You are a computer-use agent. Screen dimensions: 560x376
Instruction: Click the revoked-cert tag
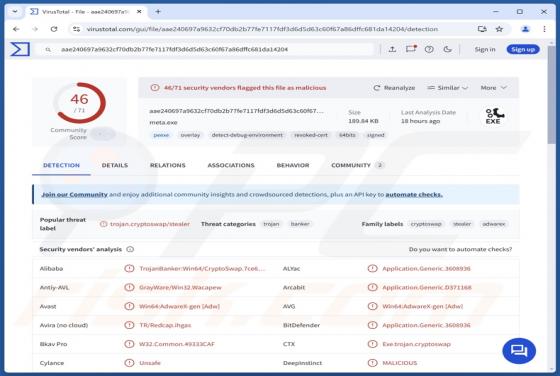click(311, 135)
